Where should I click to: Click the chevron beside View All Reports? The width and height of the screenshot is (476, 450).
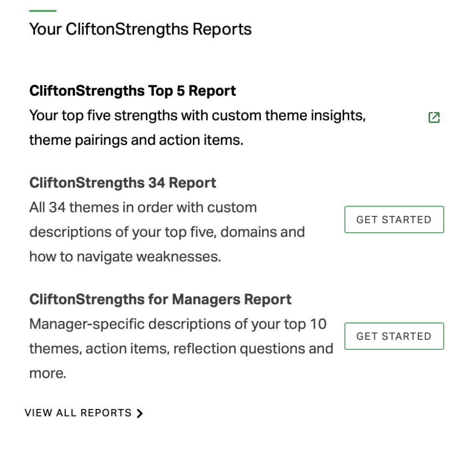(140, 413)
